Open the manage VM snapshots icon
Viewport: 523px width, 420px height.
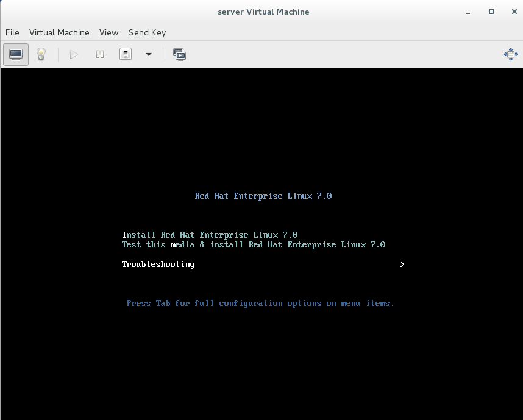click(x=179, y=54)
